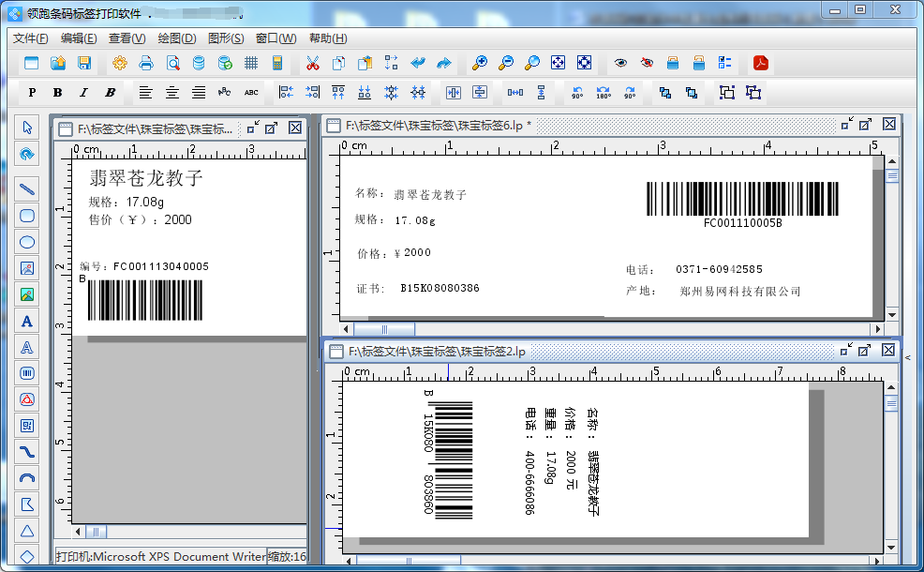
Task: Open the 绘图(D) menu
Action: 177,38
